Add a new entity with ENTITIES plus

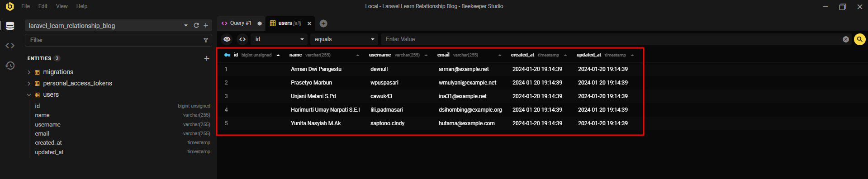click(207, 58)
